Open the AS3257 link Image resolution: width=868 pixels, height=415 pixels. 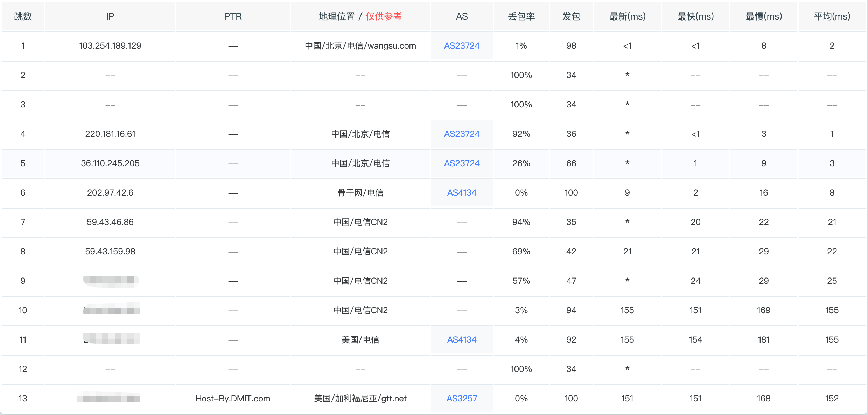click(462, 399)
